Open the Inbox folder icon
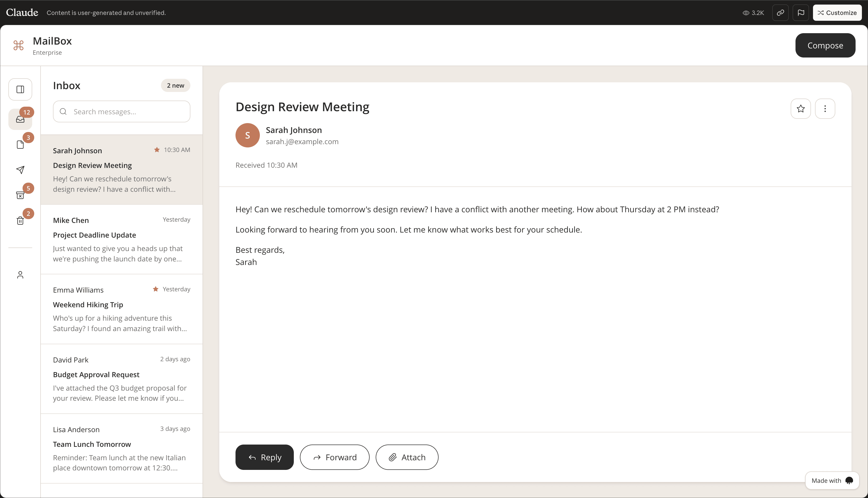Image resolution: width=868 pixels, height=498 pixels. pos(20,119)
